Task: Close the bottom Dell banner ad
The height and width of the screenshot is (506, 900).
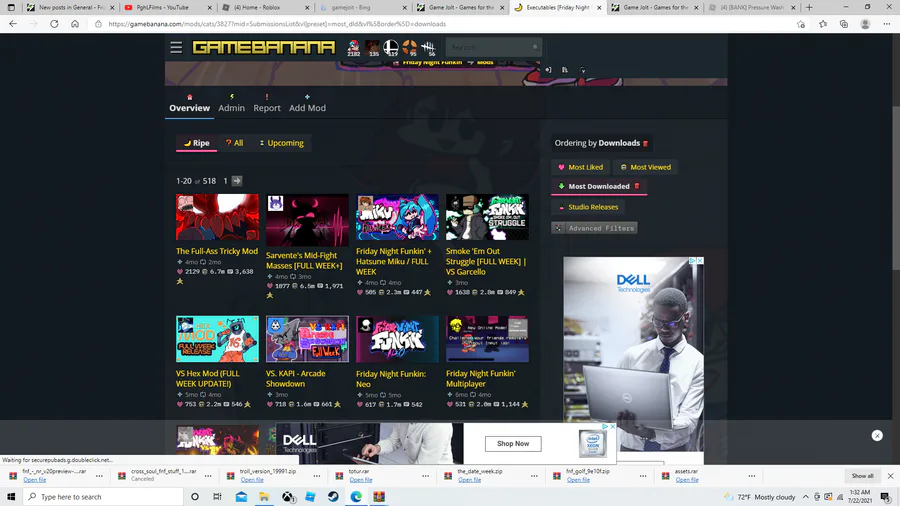Action: click(612, 427)
